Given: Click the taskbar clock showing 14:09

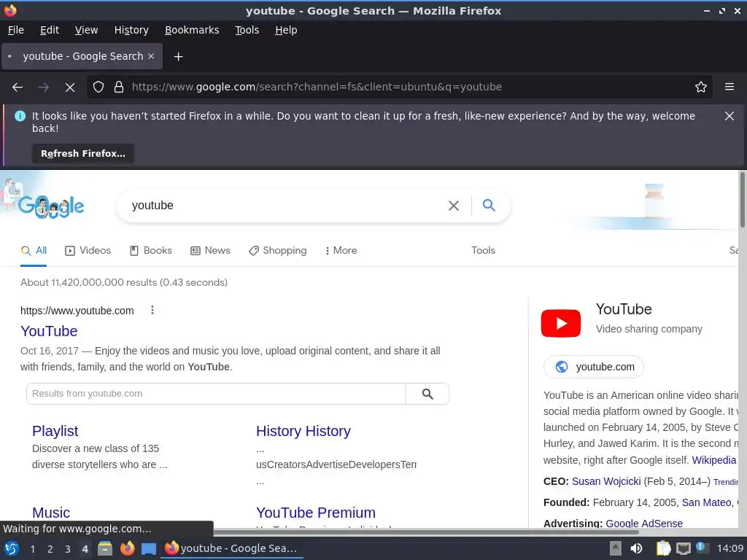Looking at the screenshot, I should [729, 548].
